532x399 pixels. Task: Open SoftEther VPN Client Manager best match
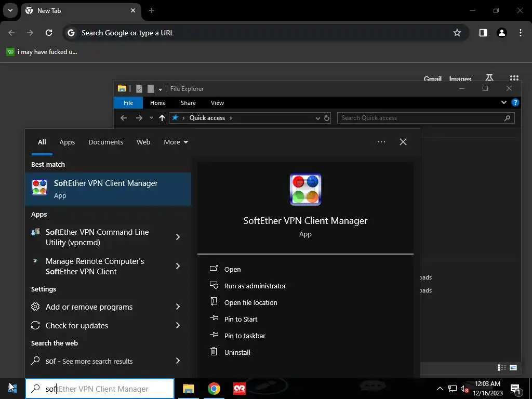[108, 189]
